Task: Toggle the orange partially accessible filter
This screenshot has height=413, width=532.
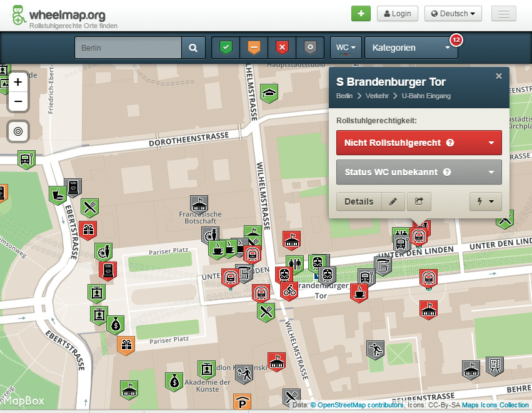Action: 254,48
